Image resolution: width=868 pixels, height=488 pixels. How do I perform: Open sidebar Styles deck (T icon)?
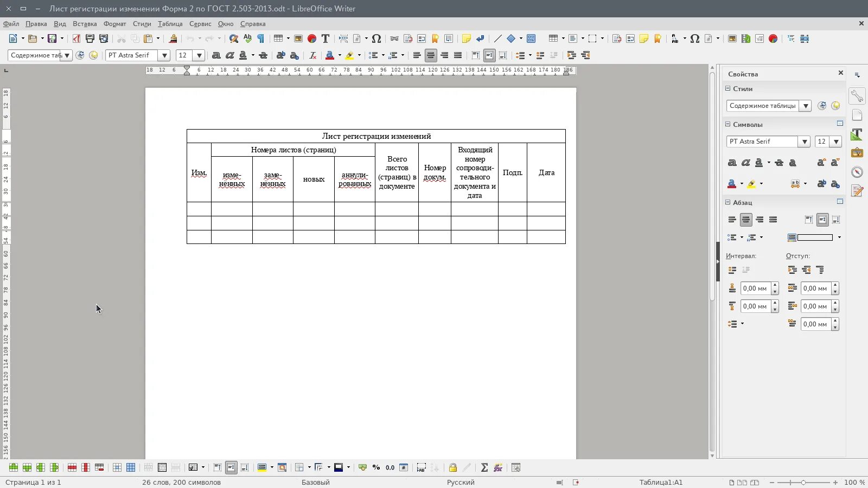(x=857, y=134)
